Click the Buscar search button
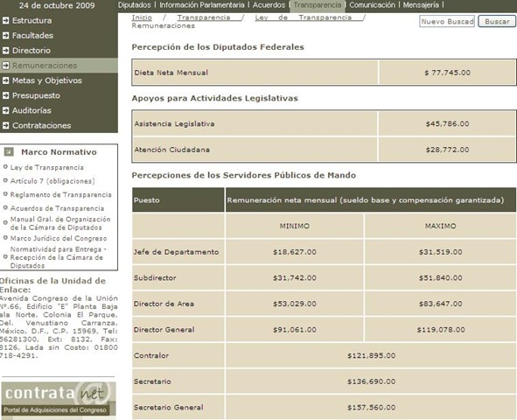The image size is (517, 420). click(497, 21)
